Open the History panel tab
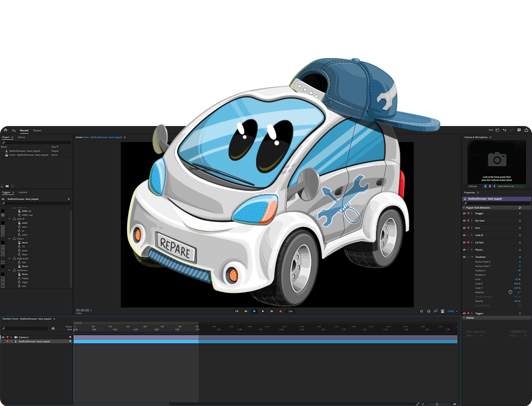Image resolution: width=532 pixels, height=406 pixels. (x=21, y=137)
